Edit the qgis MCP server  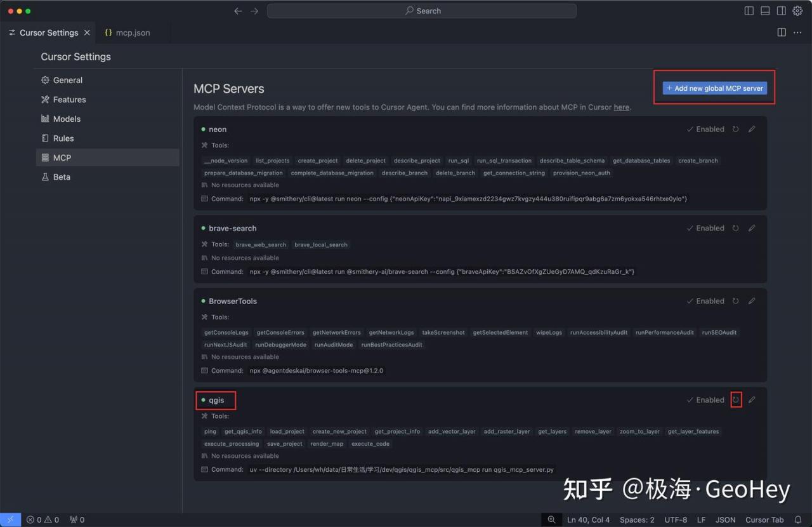[752, 400]
